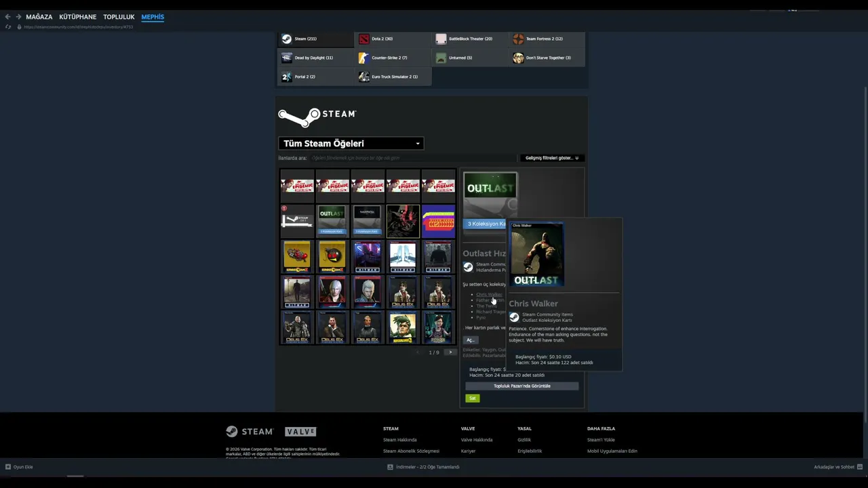Reload the page using the refresh icon

coord(7,27)
